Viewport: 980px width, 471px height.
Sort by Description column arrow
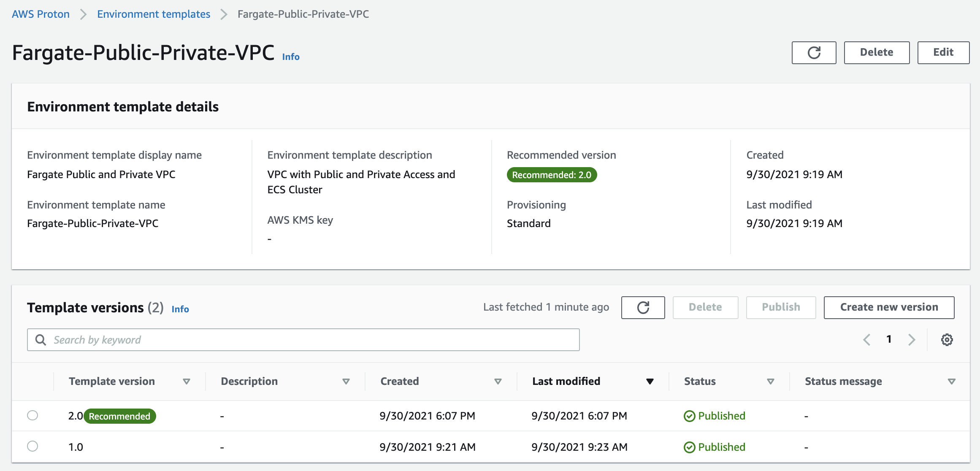click(346, 382)
